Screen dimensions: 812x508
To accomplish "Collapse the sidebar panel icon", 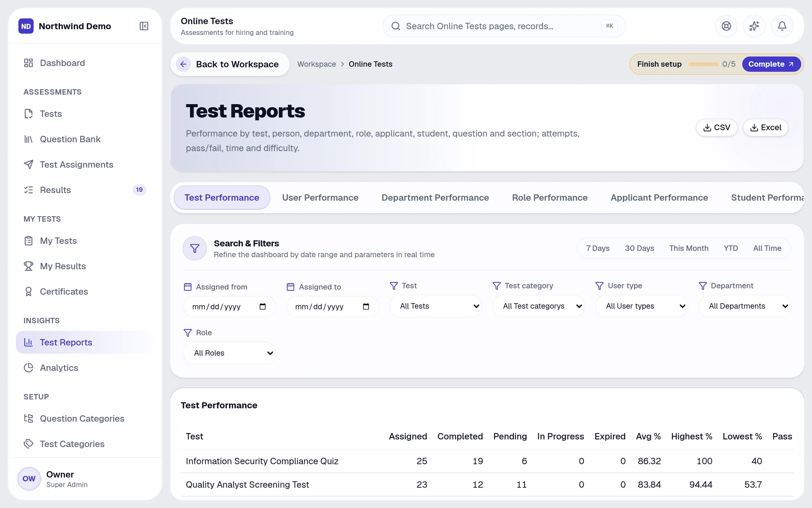I will click(144, 26).
